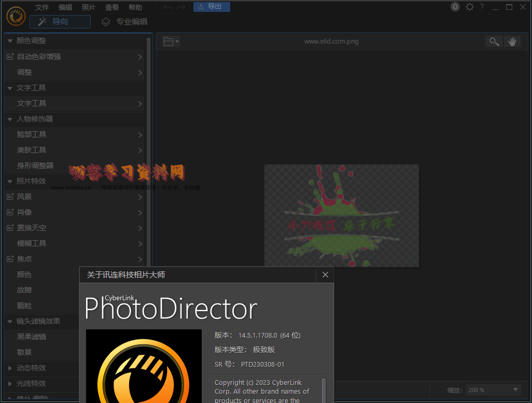Open the notification bell icon

point(455,7)
